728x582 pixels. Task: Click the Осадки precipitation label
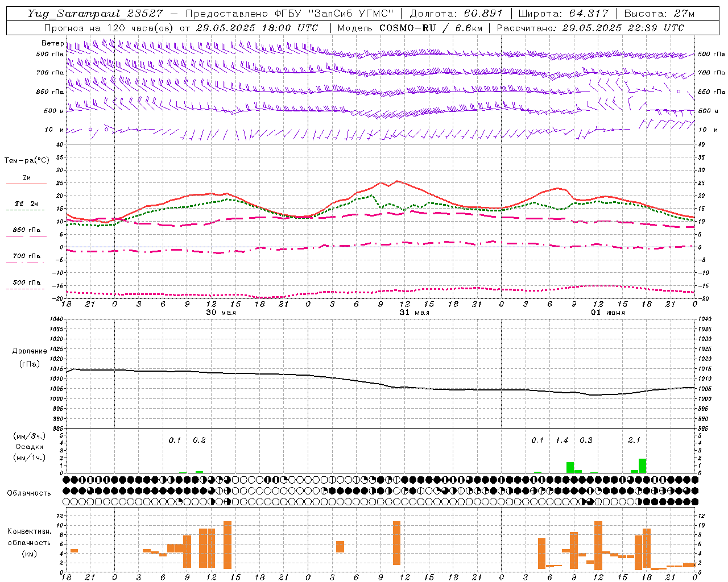(29, 447)
